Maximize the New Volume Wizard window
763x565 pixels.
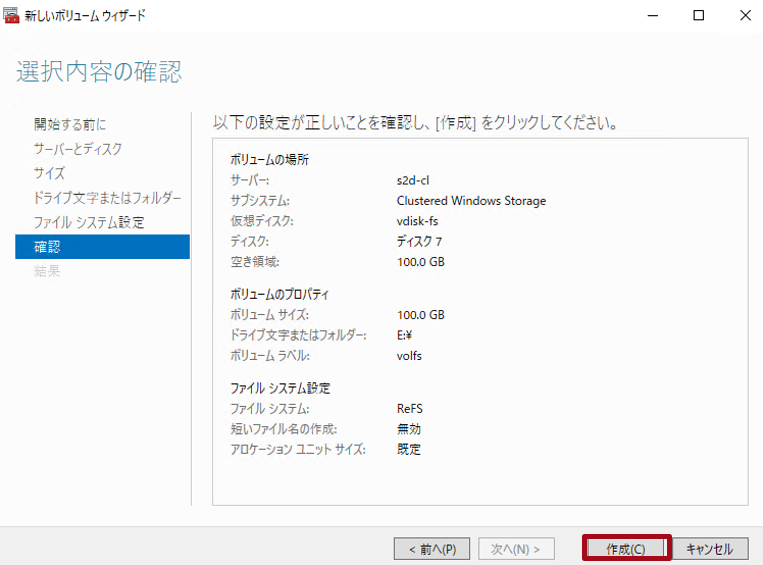(x=699, y=16)
